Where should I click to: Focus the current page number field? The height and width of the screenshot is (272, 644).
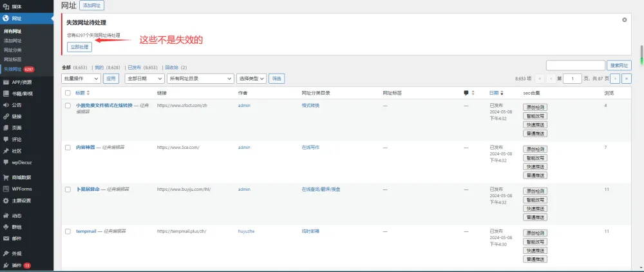[572, 78]
